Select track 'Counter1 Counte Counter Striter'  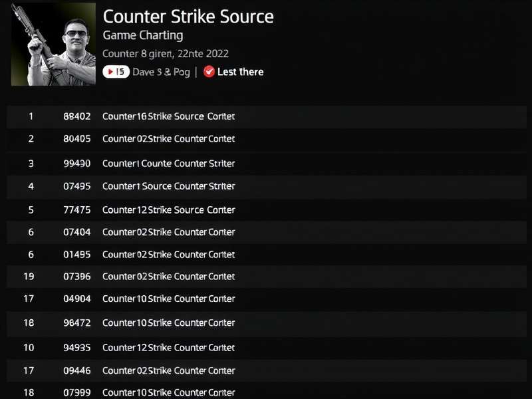(x=267, y=164)
